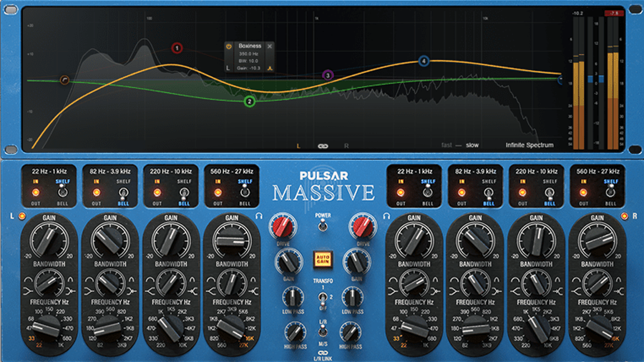This screenshot has height=362, width=644.
Task: Toggle IN/OUT LED of right 560 Hz - 27 kHz band
Action: pyautogui.click(x=583, y=192)
